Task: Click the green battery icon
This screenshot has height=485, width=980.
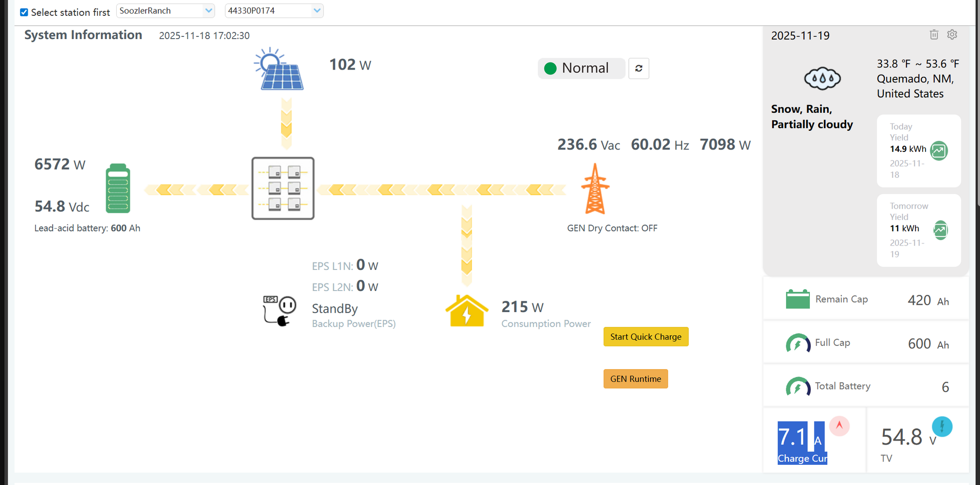Action: (118, 189)
